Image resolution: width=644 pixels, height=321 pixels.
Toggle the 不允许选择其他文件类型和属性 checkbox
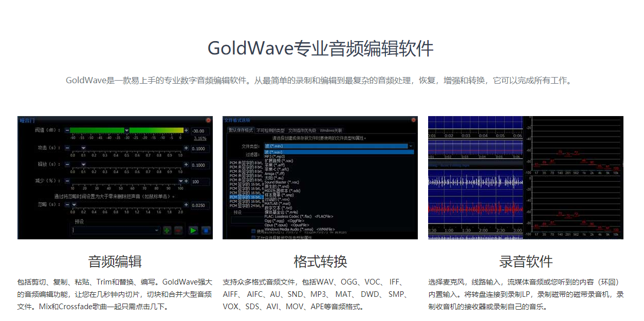pos(253,237)
